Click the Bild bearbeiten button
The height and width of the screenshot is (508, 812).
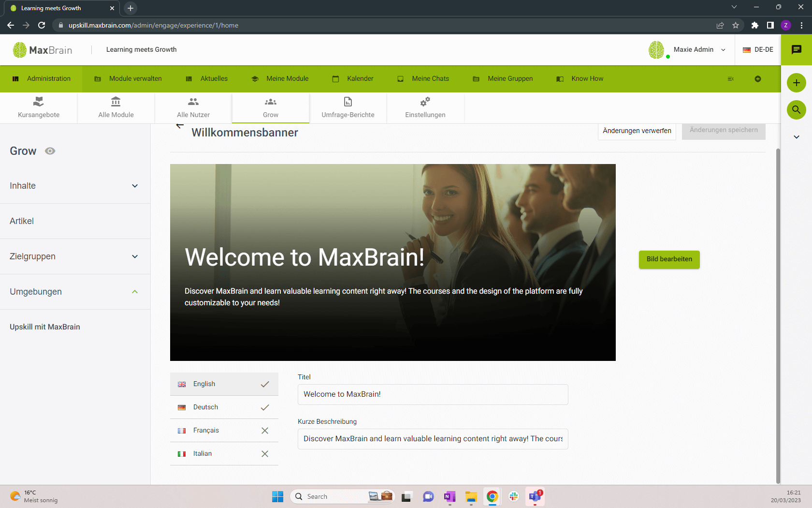(669, 259)
